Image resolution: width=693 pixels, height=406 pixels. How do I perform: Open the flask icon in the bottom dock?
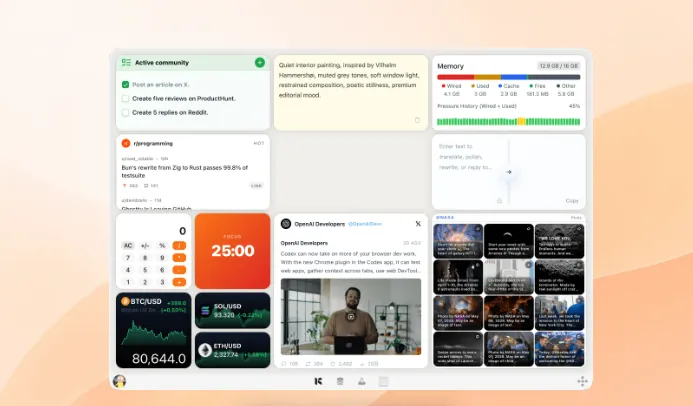[x=362, y=381]
